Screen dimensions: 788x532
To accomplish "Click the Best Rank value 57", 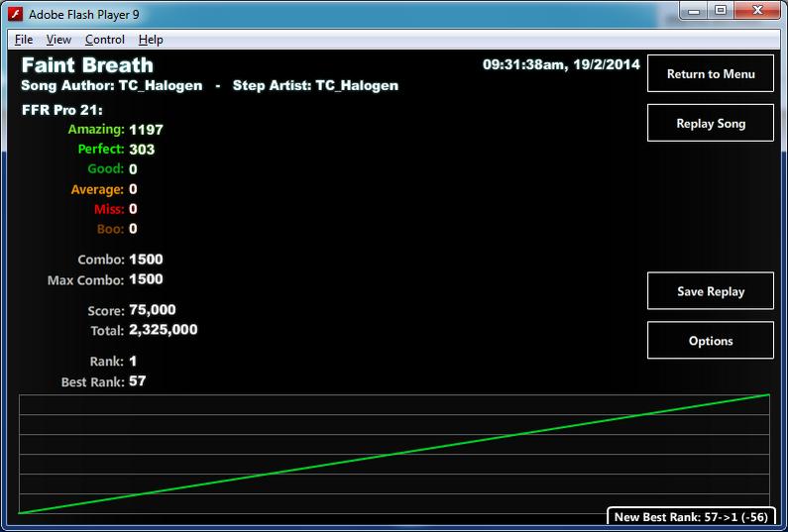I will click(x=137, y=380).
